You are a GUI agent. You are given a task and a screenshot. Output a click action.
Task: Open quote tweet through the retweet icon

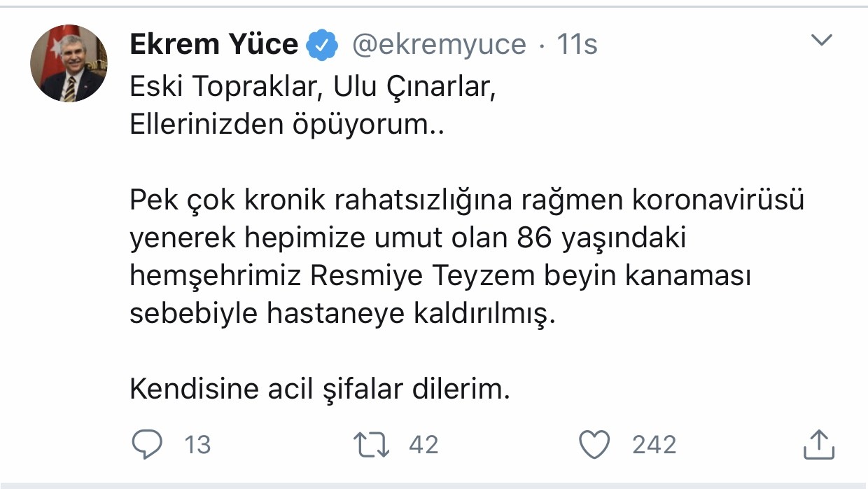pyautogui.click(x=371, y=443)
